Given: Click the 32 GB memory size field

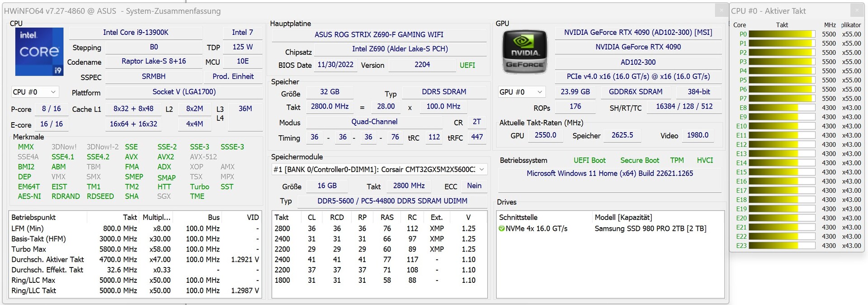Looking at the screenshot, I should tap(330, 92).
